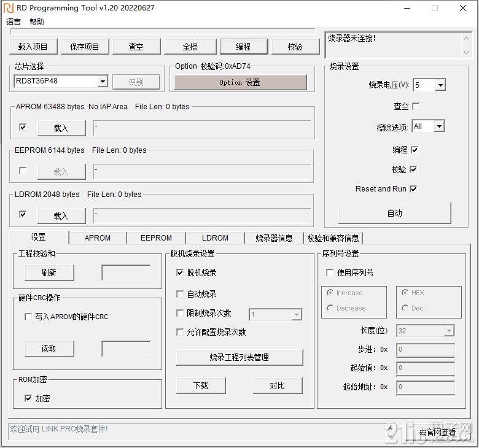This screenshot has height=448, width=479.
Task: Enable the 允许配置烧录次数 checkbox
Action: [x=180, y=332]
